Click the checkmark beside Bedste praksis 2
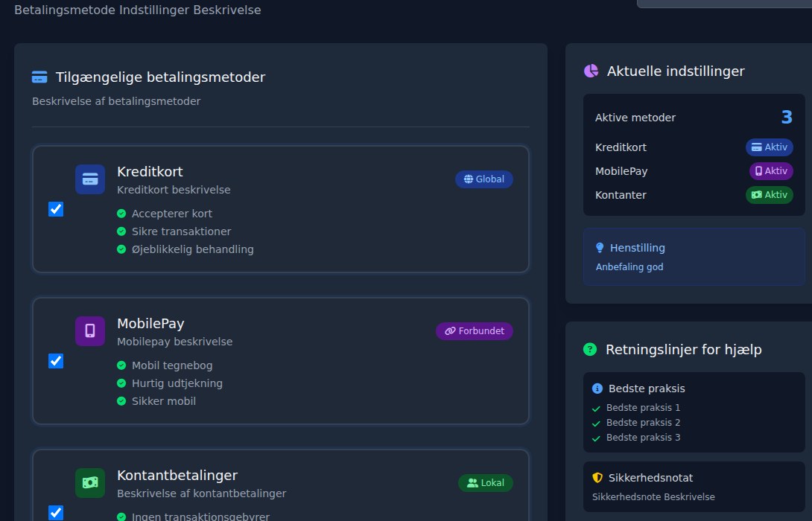The image size is (812, 521). tap(596, 423)
